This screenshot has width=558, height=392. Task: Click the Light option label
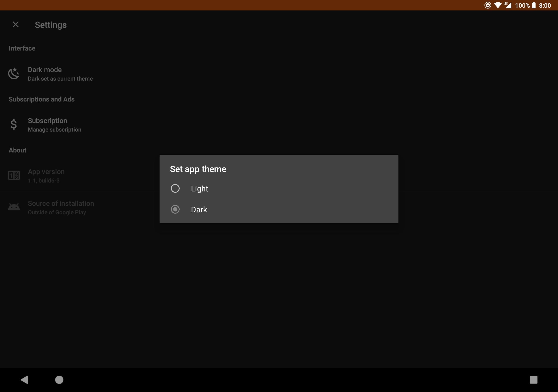(199, 189)
